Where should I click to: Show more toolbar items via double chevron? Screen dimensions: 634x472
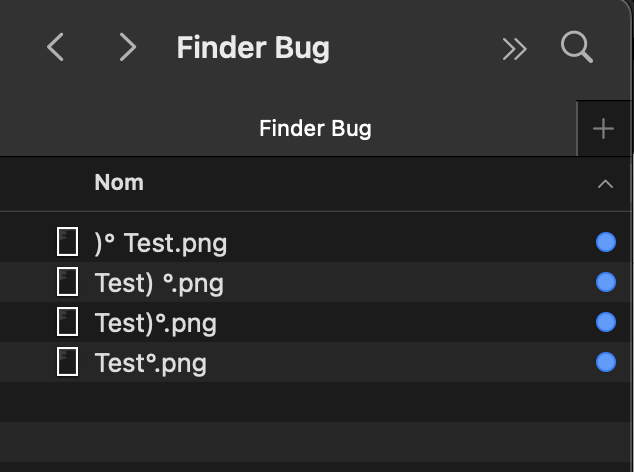[514, 48]
